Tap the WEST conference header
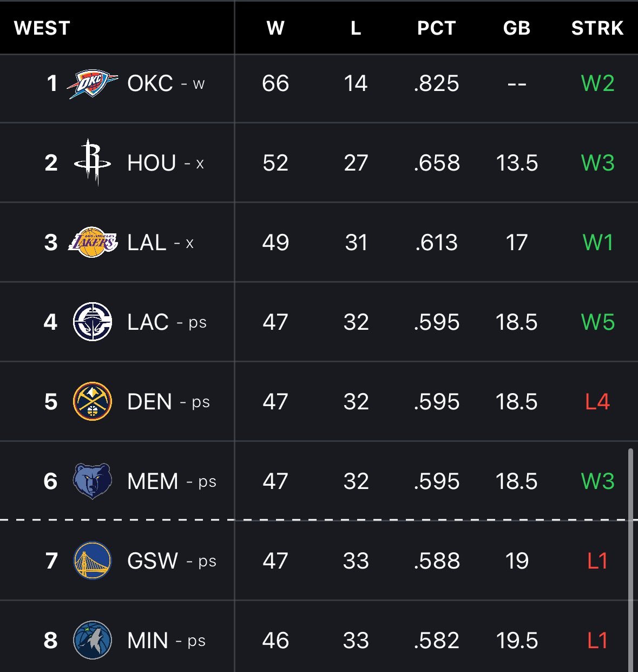The image size is (638, 672). [x=42, y=28]
